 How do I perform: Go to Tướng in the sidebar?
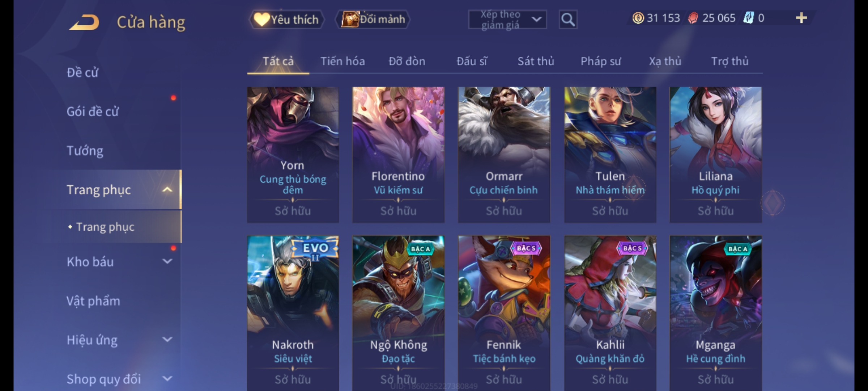(x=85, y=151)
